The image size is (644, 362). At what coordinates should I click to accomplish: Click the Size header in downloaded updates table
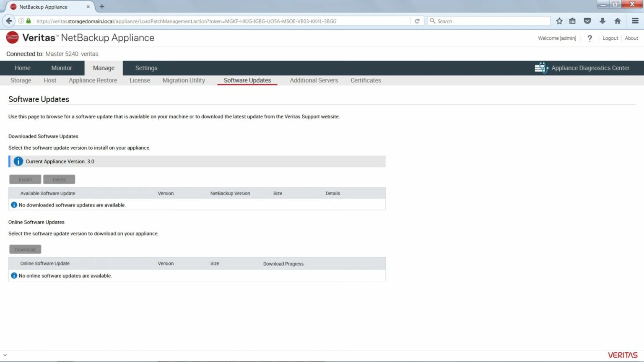click(278, 194)
